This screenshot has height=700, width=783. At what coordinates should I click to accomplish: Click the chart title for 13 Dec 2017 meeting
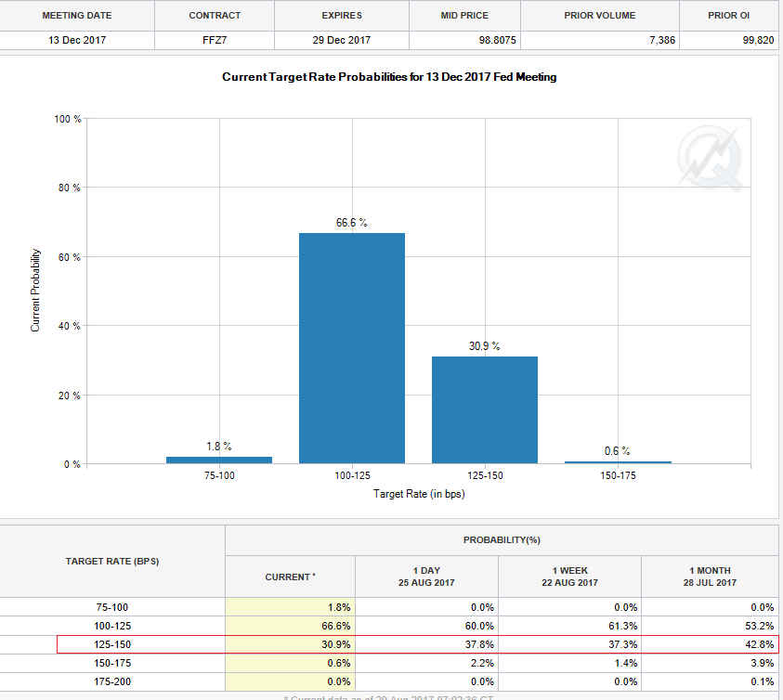(389, 77)
